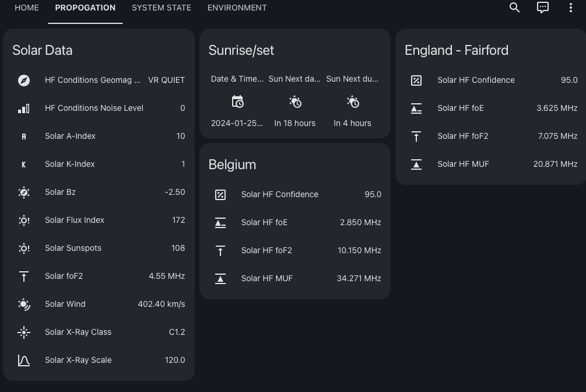Screen dimensions: 586x392
Task: Open the three-dot overflow menu
Action: click(x=570, y=8)
